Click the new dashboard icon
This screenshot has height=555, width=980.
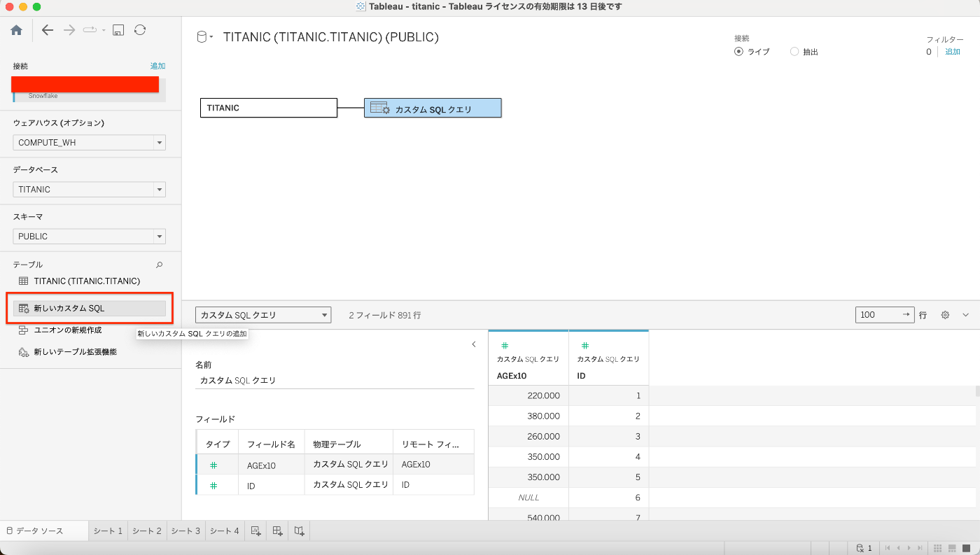[277, 531]
